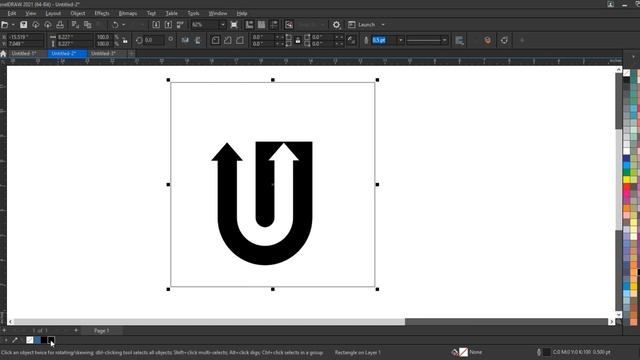Screen dimensions: 640x360
Task: Open the Options gear icon
Action: coord(336,25)
